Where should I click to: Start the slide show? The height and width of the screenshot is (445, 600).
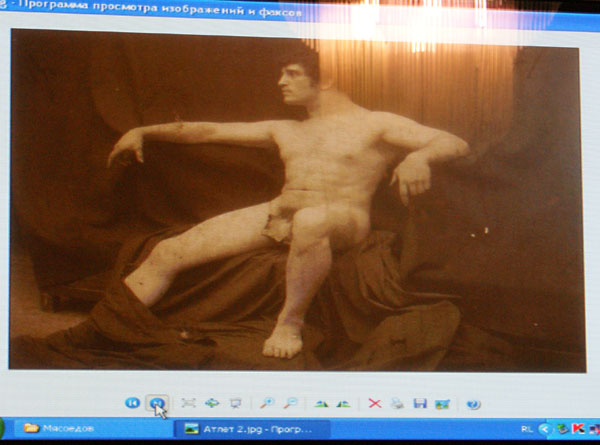coord(235,403)
